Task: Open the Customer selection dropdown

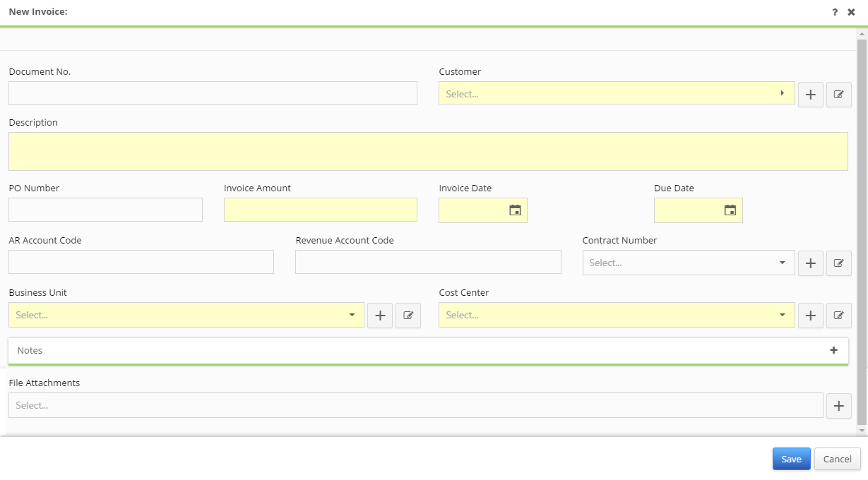Action: (782, 93)
